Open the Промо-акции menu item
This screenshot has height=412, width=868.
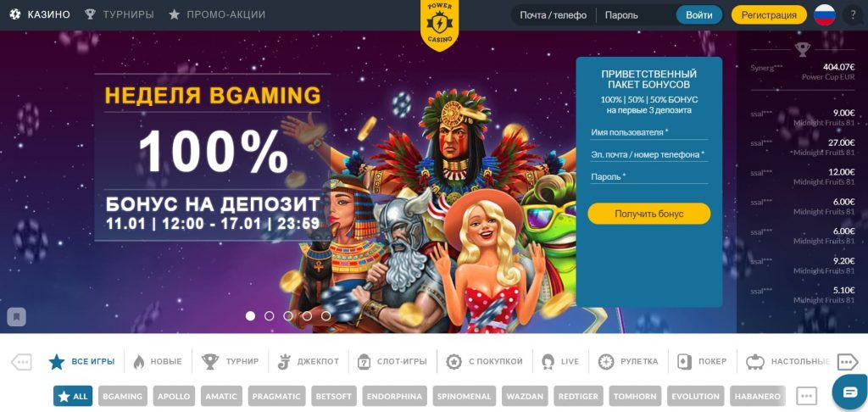(x=217, y=14)
